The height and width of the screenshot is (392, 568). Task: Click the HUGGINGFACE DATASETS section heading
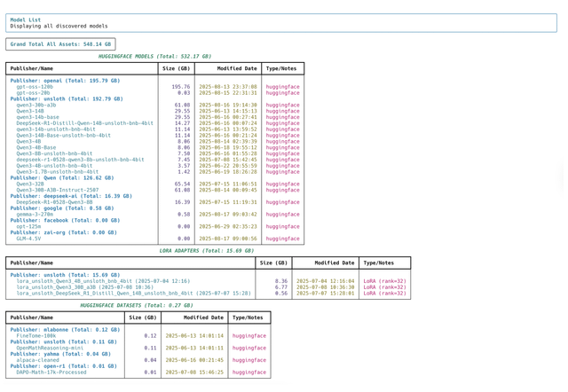[x=137, y=305]
